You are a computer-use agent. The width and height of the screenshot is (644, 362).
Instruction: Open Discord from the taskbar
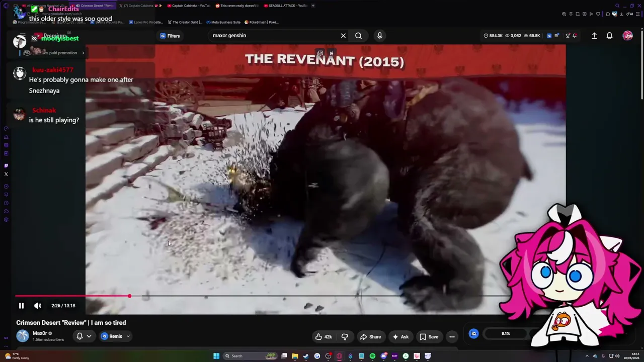pos(383,356)
